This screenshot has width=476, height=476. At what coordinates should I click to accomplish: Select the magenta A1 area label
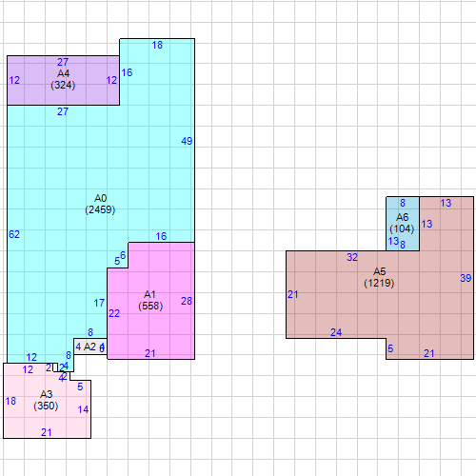(x=149, y=294)
